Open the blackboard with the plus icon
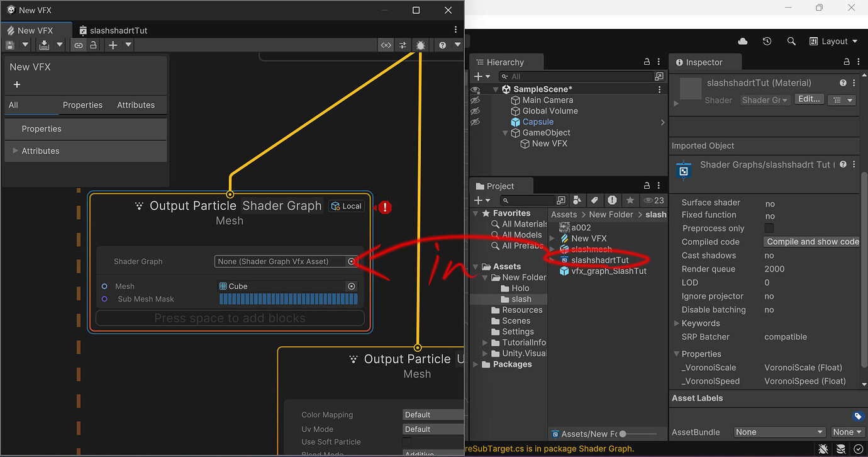Screen dimensions: 868x457 (16, 84)
